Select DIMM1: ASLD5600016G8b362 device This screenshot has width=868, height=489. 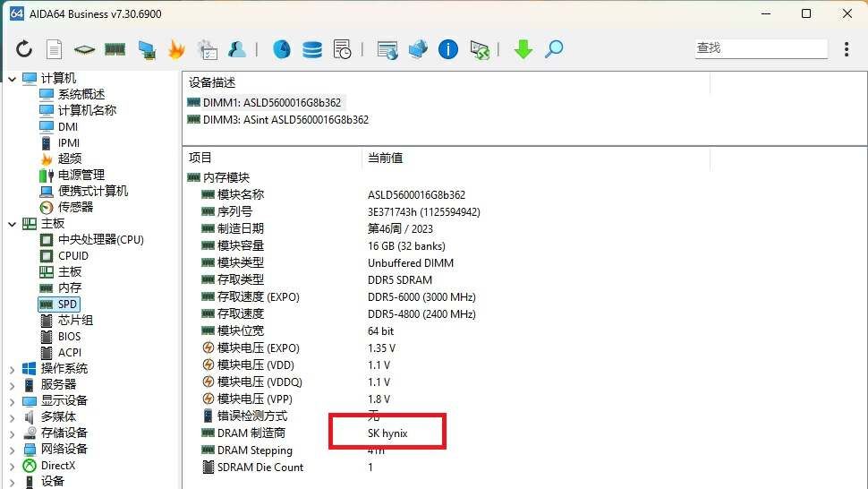pyautogui.click(x=272, y=102)
